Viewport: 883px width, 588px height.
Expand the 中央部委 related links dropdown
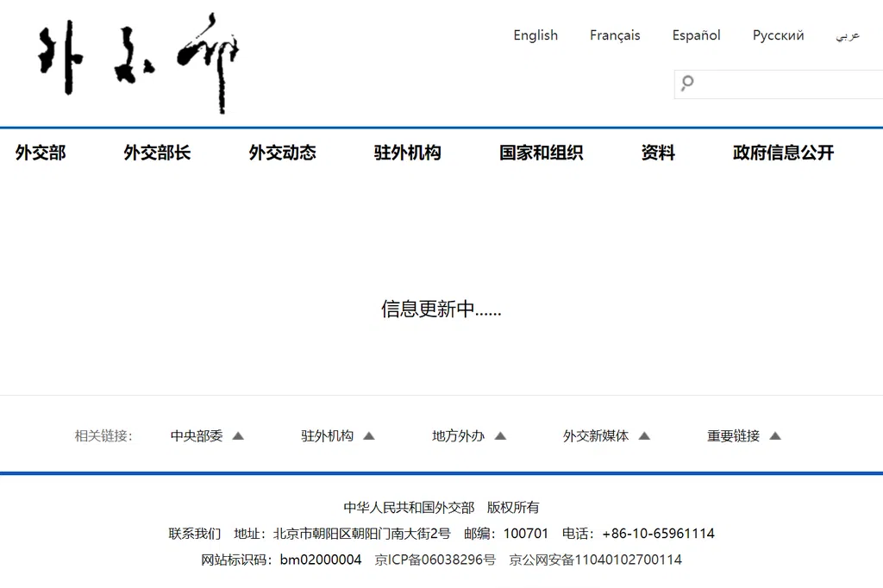pyautogui.click(x=238, y=436)
